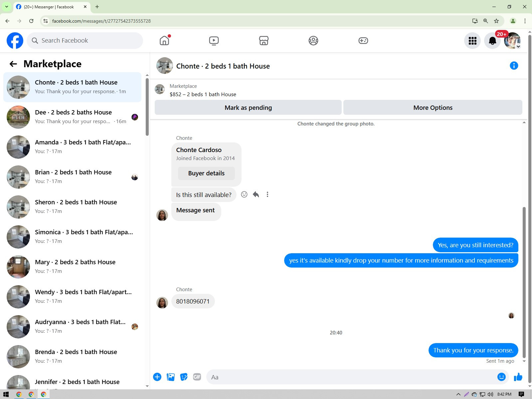This screenshot has height=399, width=532.
Task: Open Chonte 2 beds 1 bath House chat
Action: click(73, 87)
